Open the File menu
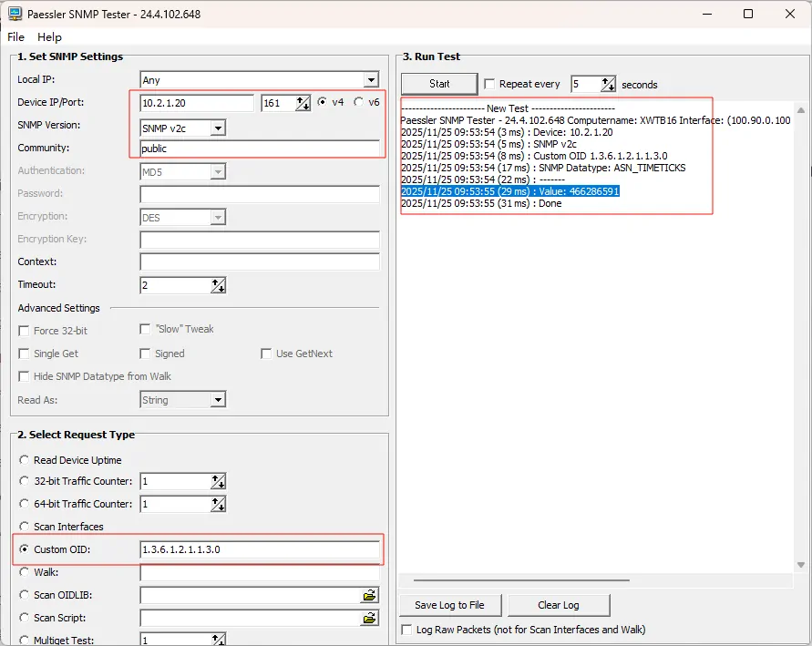Image resolution: width=812 pixels, height=646 pixels. click(15, 37)
